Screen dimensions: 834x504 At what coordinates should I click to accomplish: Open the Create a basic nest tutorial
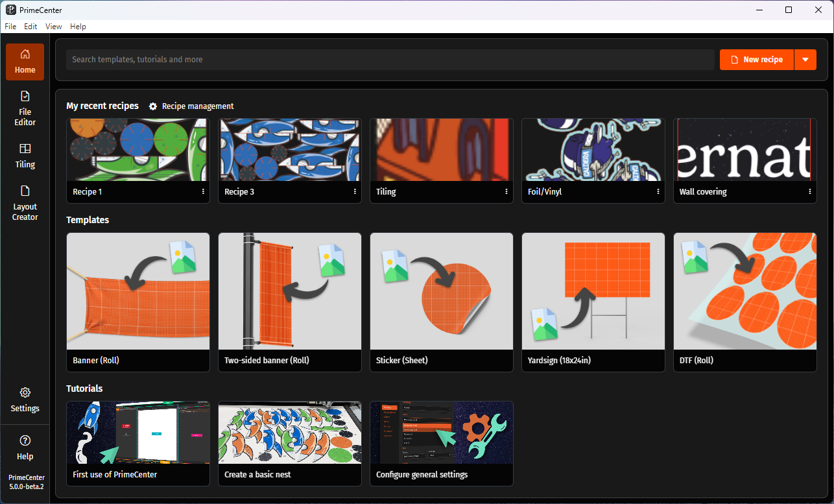coord(290,444)
